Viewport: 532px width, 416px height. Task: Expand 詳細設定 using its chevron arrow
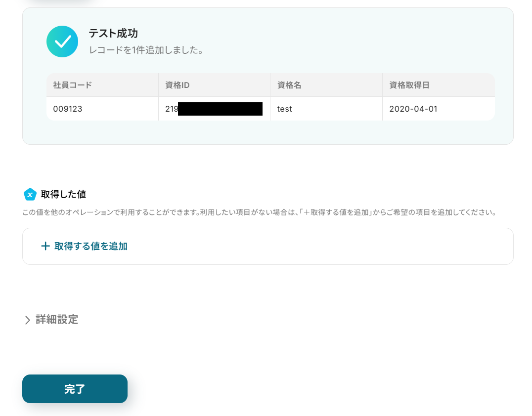click(28, 320)
